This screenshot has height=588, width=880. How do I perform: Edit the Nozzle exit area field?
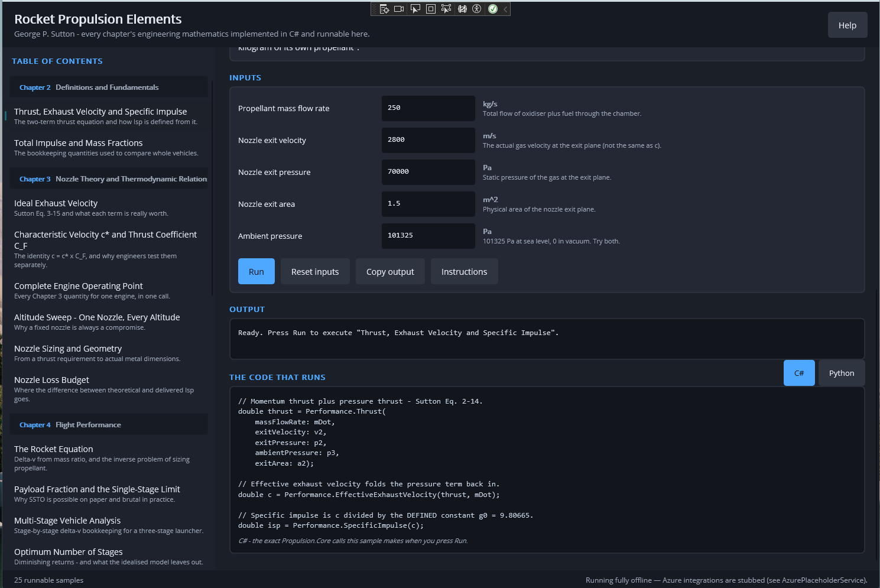pyautogui.click(x=428, y=204)
